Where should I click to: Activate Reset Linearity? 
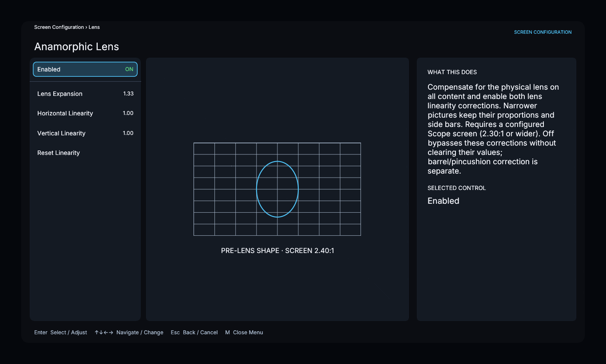click(x=85, y=153)
